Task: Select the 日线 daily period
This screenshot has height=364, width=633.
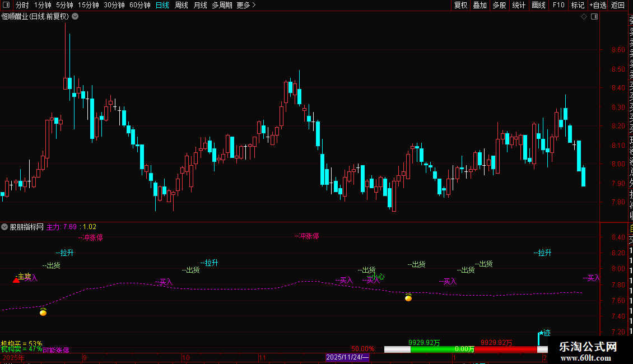Action: [162, 5]
